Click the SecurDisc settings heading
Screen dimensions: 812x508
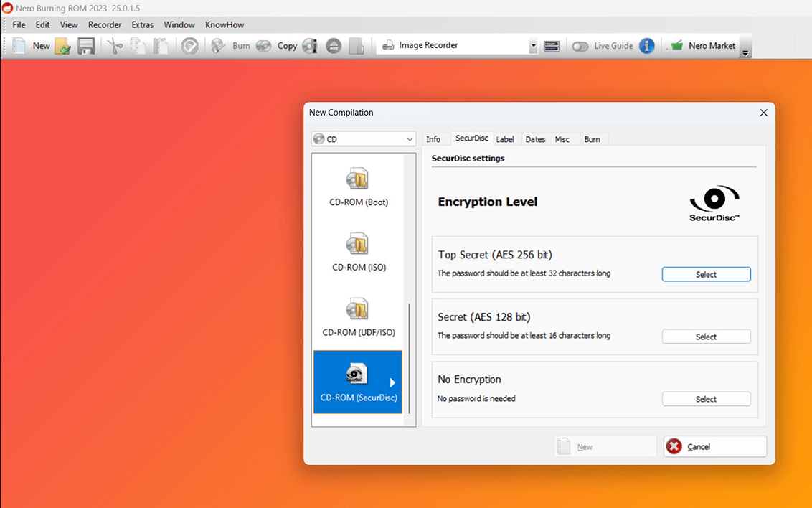(x=468, y=159)
